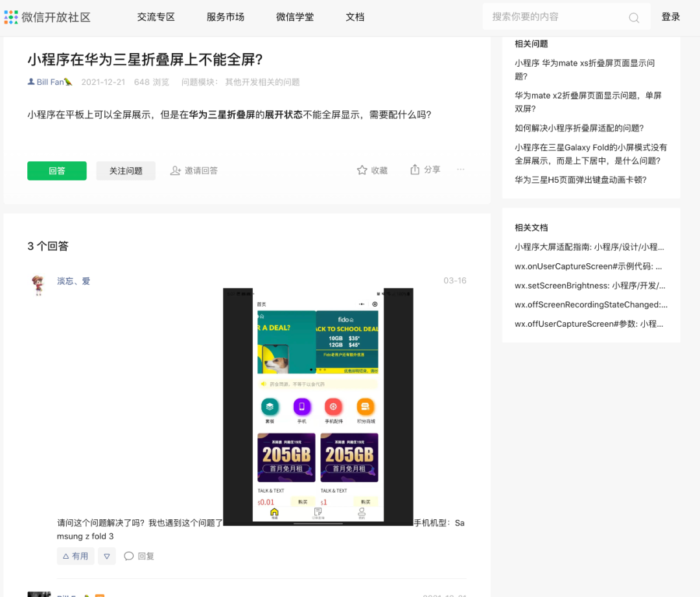Click the answer date 03-16

(455, 281)
